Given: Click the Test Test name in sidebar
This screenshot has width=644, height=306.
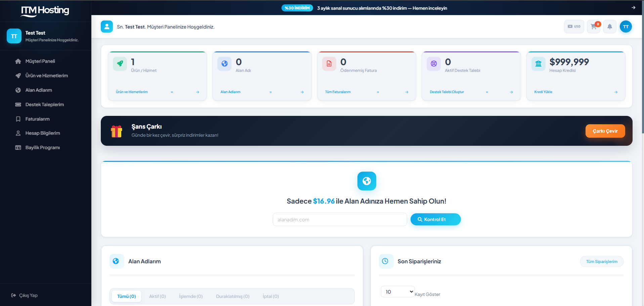Looking at the screenshot, I should click(x=35, y=33).
